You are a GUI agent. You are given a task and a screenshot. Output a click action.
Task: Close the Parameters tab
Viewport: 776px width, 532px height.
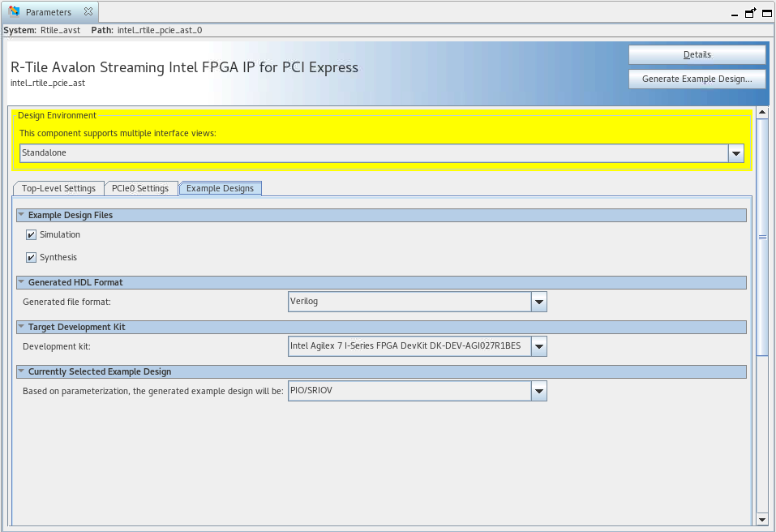88,11
